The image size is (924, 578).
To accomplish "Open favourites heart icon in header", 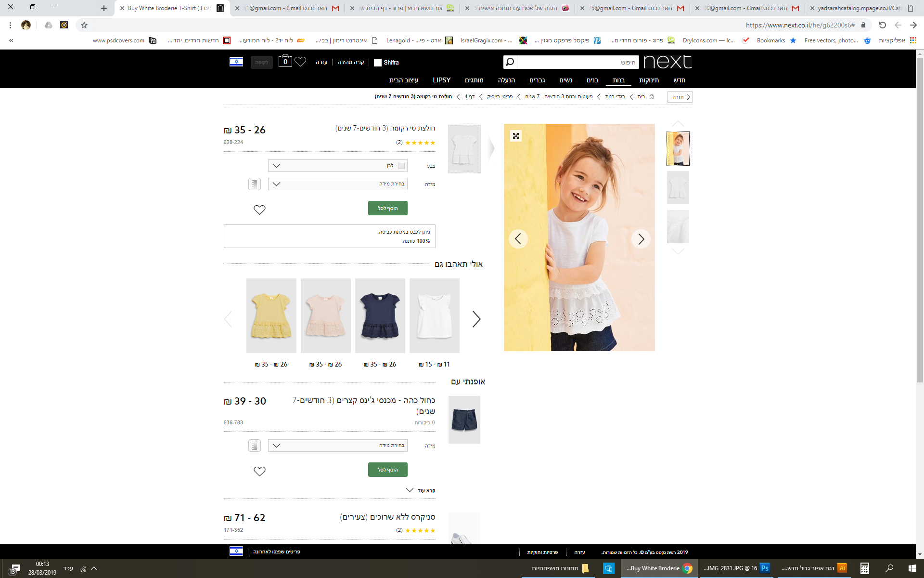I will [x=300, y=62].
